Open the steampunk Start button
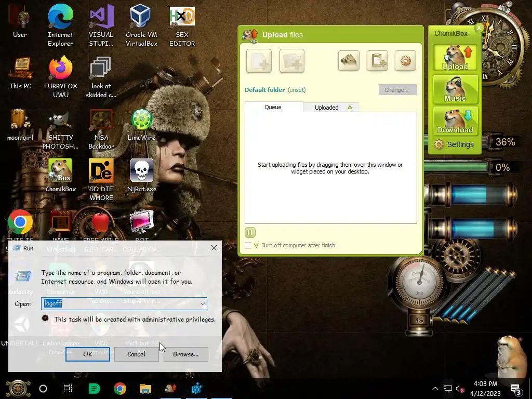532x399 pixels. coord(18,389)
